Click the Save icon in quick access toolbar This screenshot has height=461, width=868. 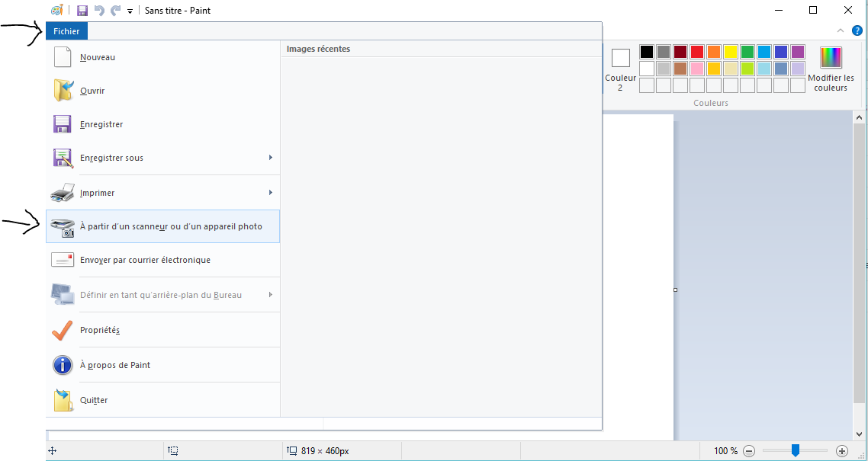click(x=82, y=11)
